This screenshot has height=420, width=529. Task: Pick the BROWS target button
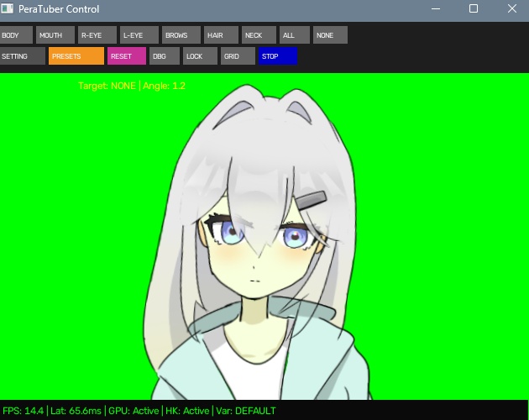pos(181,35)
